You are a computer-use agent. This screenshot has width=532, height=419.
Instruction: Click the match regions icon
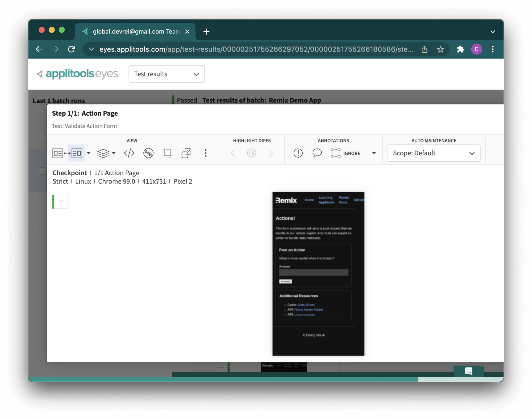click(x=186, y=153)
